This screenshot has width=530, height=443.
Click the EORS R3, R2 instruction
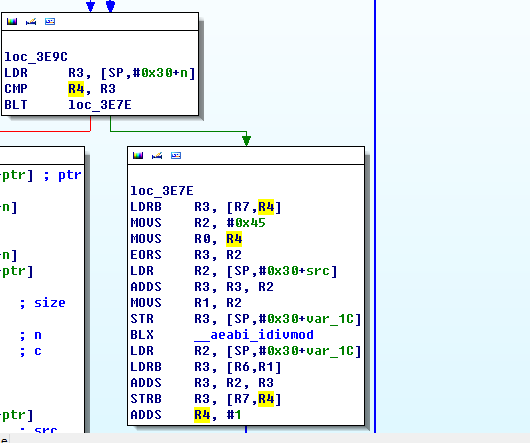point(186,255)
